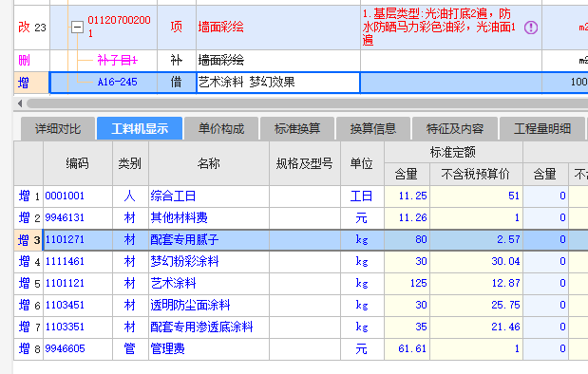588x374 pixels.
Task: Select the deleted 补子目1 row
Action: (118, 60)
